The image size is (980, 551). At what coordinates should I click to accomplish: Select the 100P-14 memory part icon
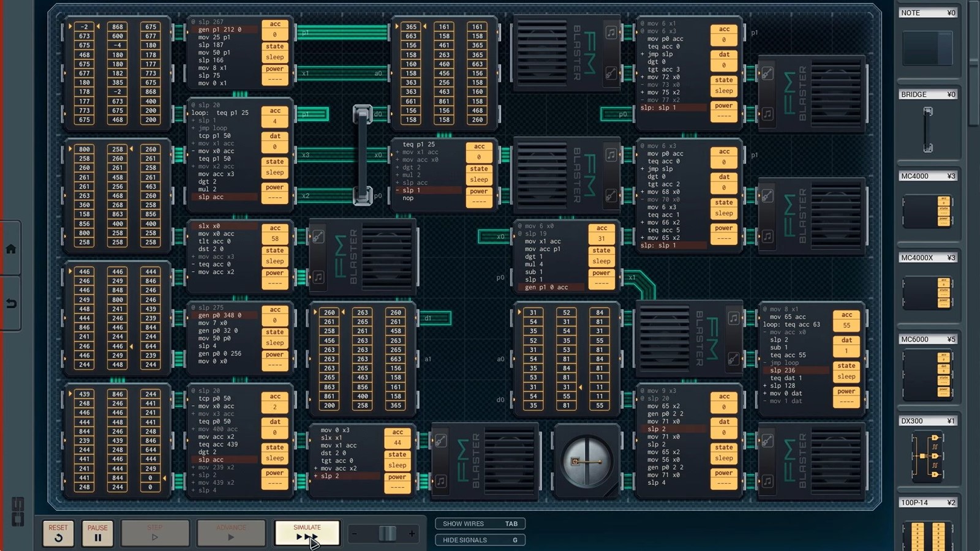point(928,536)
